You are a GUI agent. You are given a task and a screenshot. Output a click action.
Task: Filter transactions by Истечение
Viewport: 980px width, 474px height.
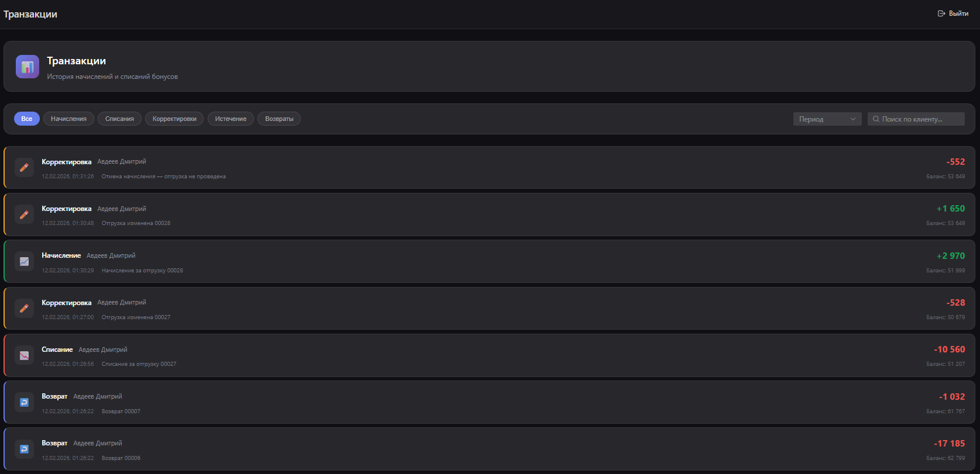pos(231,119)
